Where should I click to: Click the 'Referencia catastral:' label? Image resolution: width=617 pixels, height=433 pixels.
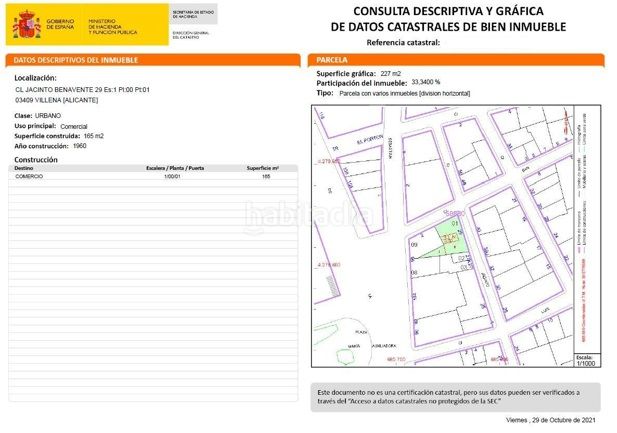[x=403, y=43]
